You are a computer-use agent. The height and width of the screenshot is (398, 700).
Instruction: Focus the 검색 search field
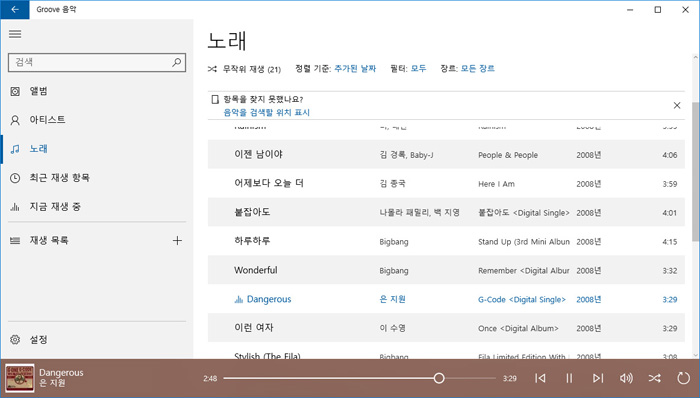click(x=97, y=62)
